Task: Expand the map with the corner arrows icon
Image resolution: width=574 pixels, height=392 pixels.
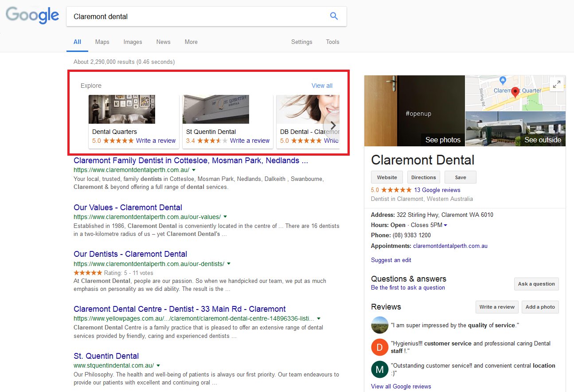Action: (556, 84)
